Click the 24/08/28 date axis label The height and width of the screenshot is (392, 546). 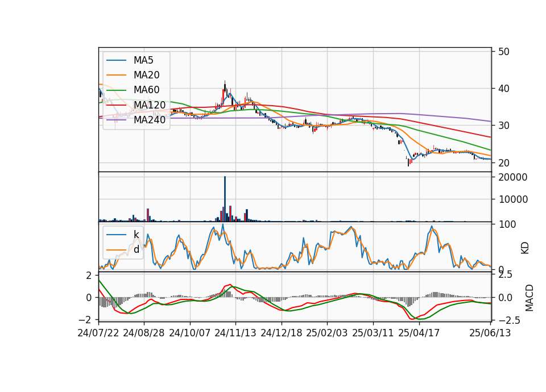point(144,333)
